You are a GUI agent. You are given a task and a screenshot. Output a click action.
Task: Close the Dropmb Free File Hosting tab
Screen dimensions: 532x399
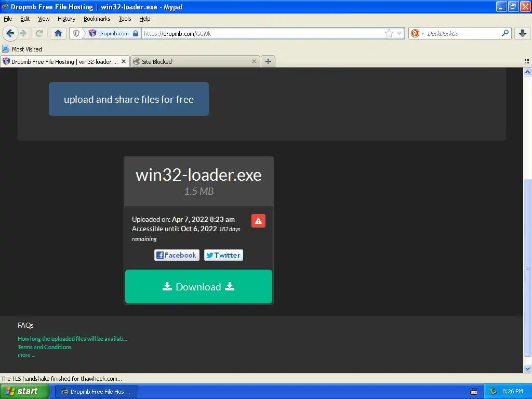pyautogui.click(x=124, y=61)
